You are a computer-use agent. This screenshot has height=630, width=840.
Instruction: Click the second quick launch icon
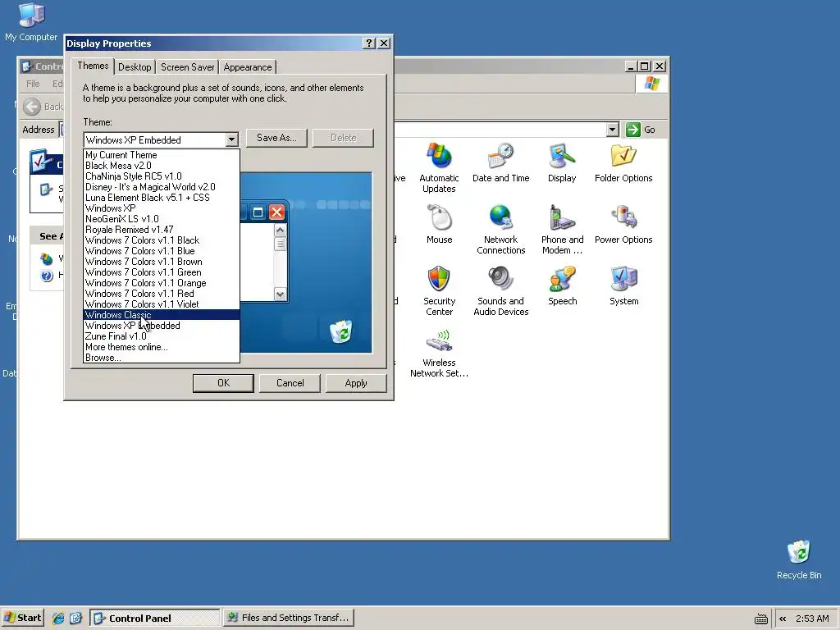point(75,618)
